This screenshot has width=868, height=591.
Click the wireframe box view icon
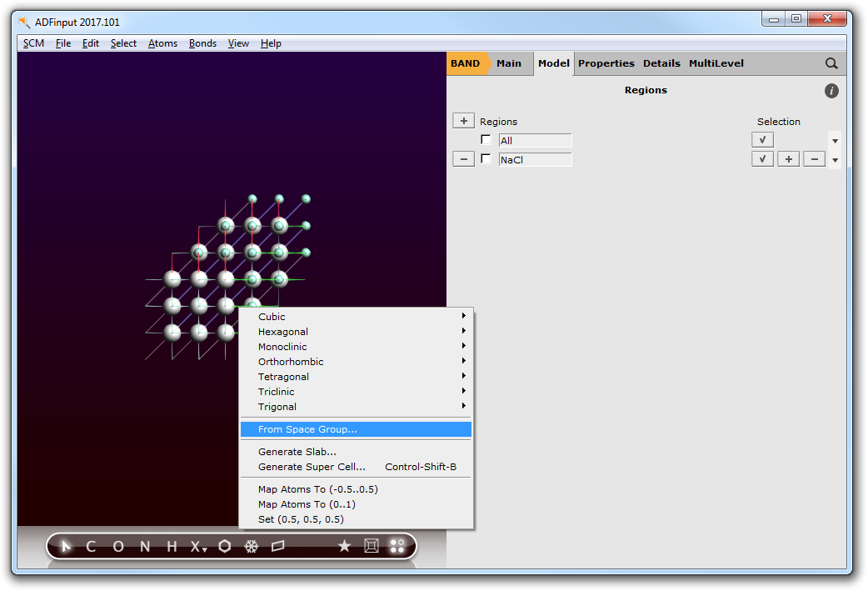coord(372,547)
